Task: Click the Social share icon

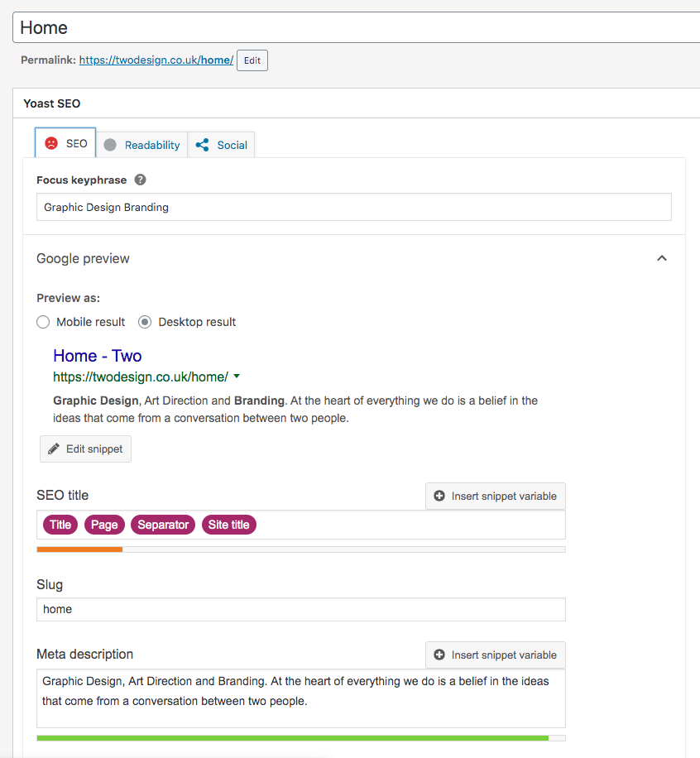Action: (202, 145)
